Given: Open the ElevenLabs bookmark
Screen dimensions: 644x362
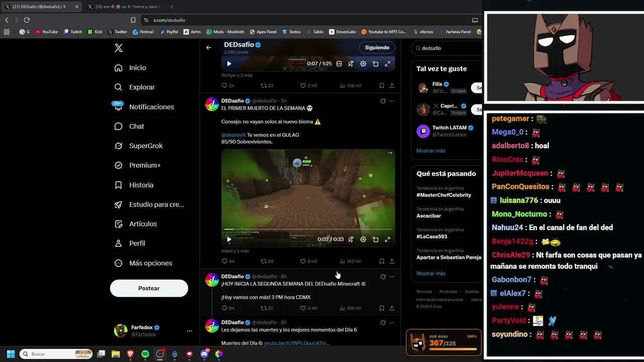Looking at the screenshot, I should (343, 32).
